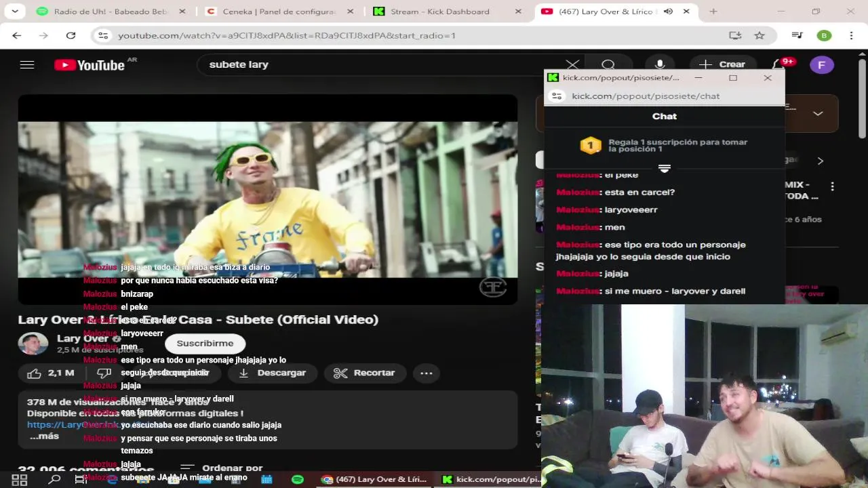
Task: View site information for youtube.com
Action: [x=103, y=35]
